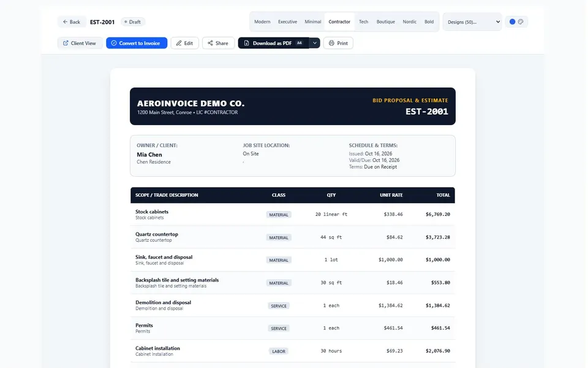
Task: Click the $338.46 unit rate
Action: click(393, 215)
